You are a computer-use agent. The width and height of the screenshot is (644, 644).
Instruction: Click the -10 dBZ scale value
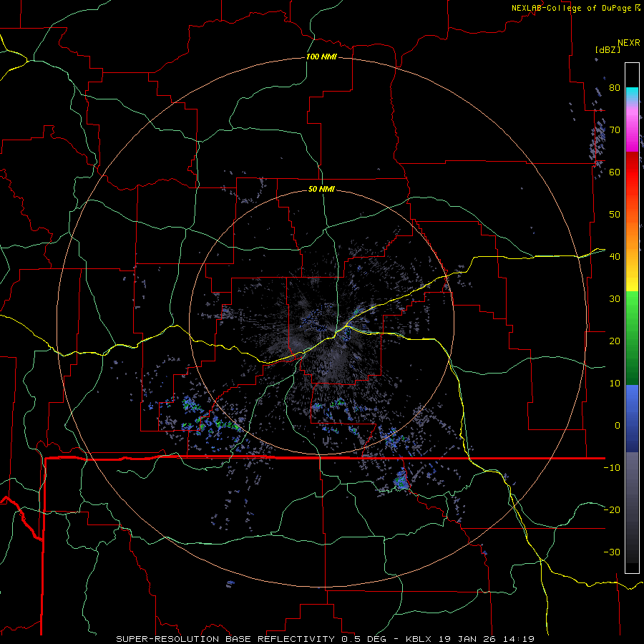click(612, 468)
